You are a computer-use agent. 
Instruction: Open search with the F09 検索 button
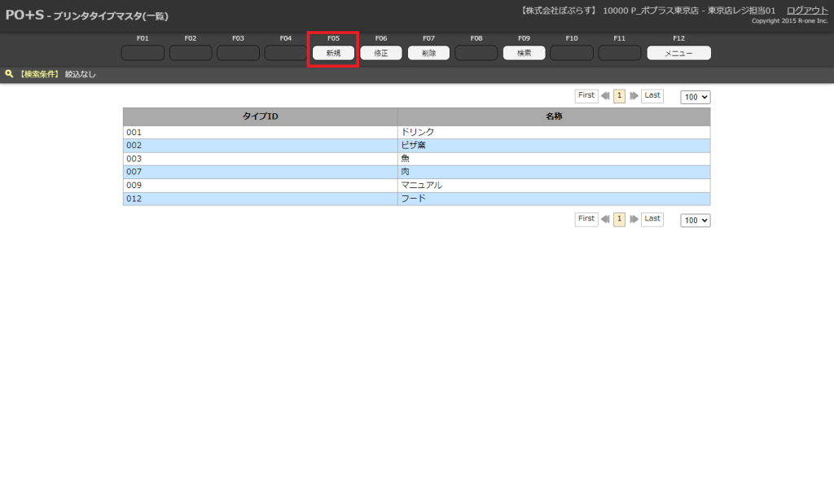[524, 53]
